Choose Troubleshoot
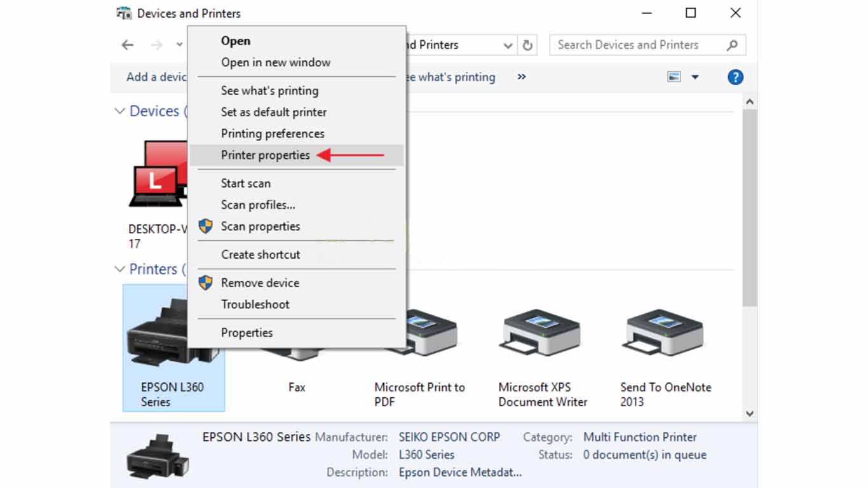Screen dimensions: 868x488 coord(296,304)
